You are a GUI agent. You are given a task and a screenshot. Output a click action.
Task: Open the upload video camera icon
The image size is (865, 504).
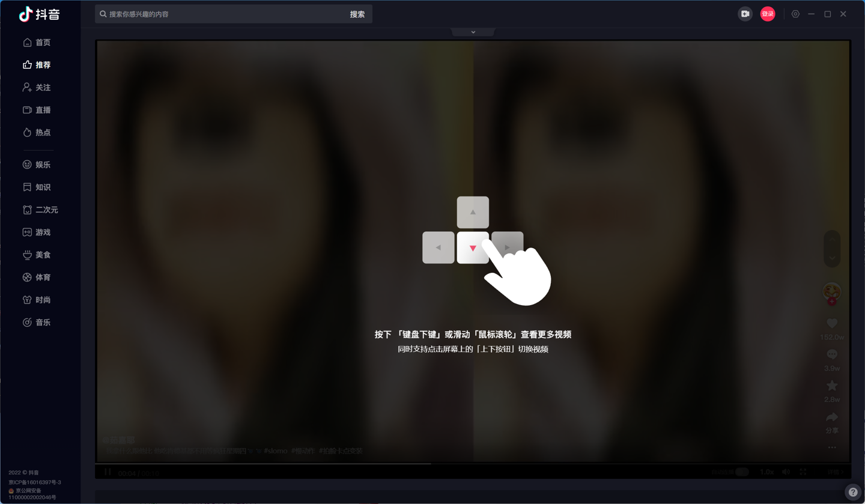(x=745, y=14)
